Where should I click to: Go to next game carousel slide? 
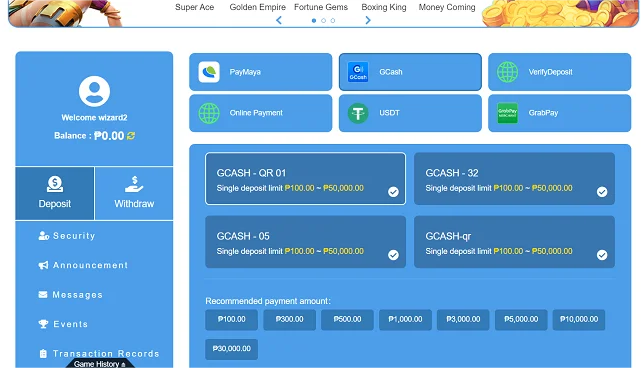coord(368,20)
